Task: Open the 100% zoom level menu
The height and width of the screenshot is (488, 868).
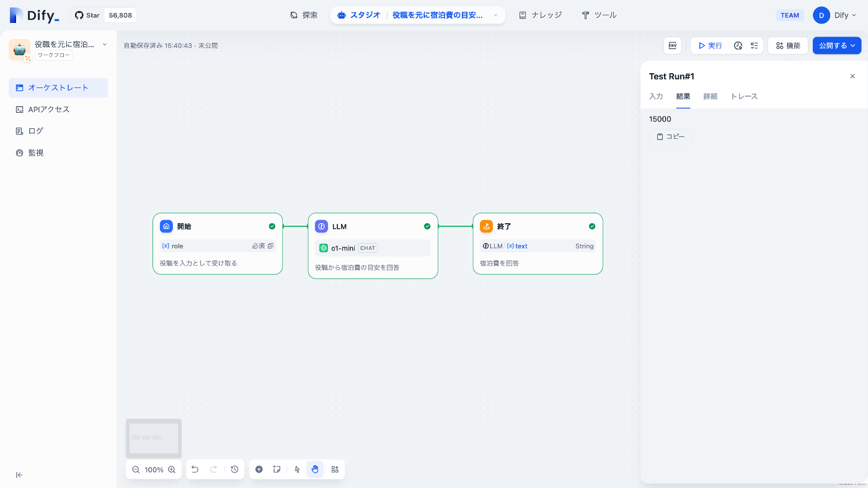Action: [154, 469]
